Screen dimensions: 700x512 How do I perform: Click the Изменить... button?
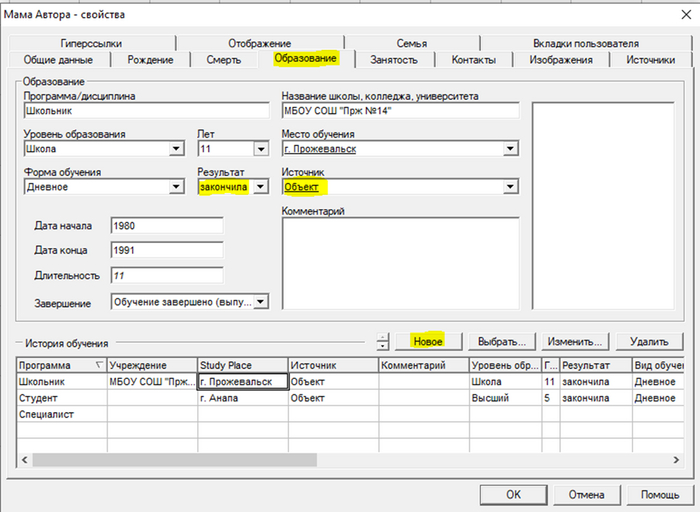click(x=574, y=341)
